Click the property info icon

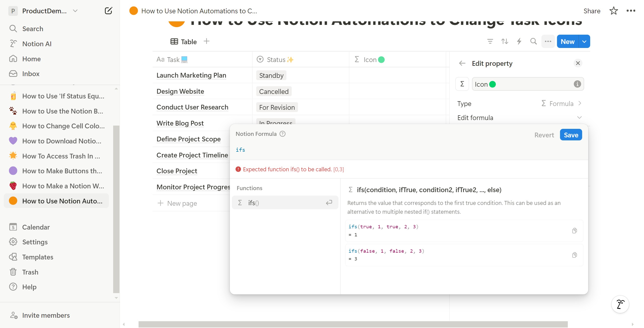(577, 84)
